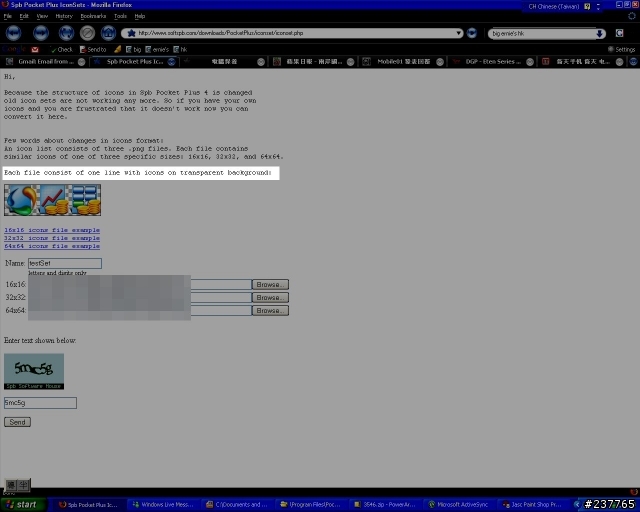Image resolution: width=640 pixels, height=512 pixels.
Task: Switch to Jasc Paint Shop Pro taskbar item
Action: [534, 505]
